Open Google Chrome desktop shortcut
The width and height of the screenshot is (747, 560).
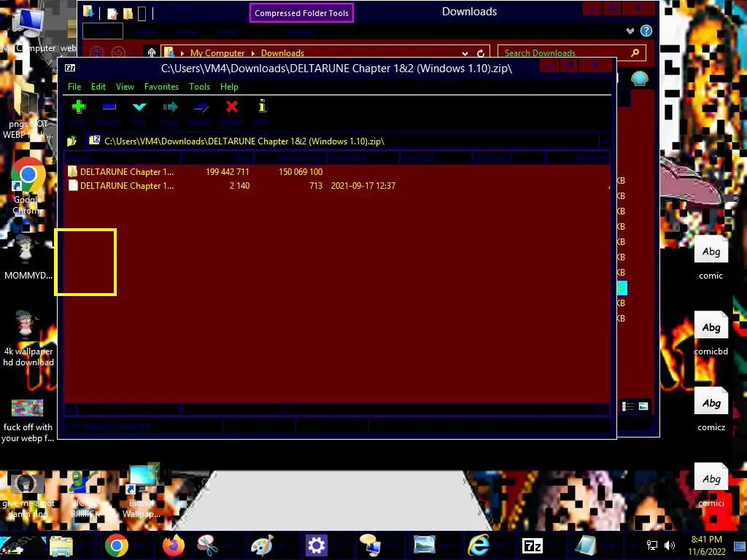point(28,187)
